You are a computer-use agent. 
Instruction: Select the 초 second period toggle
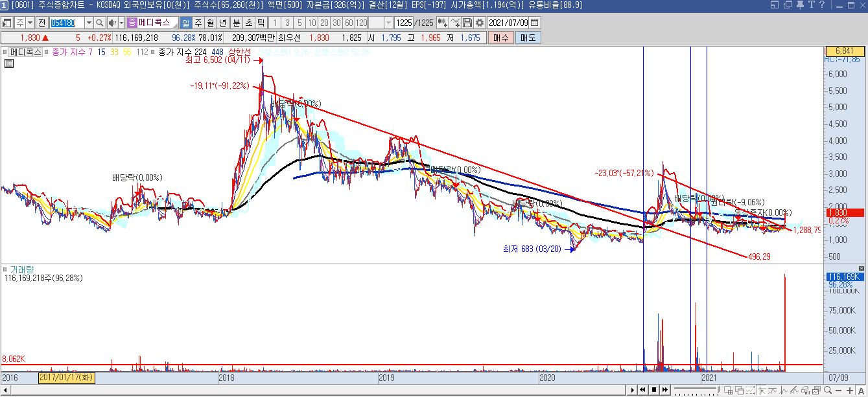click(248, 23)
